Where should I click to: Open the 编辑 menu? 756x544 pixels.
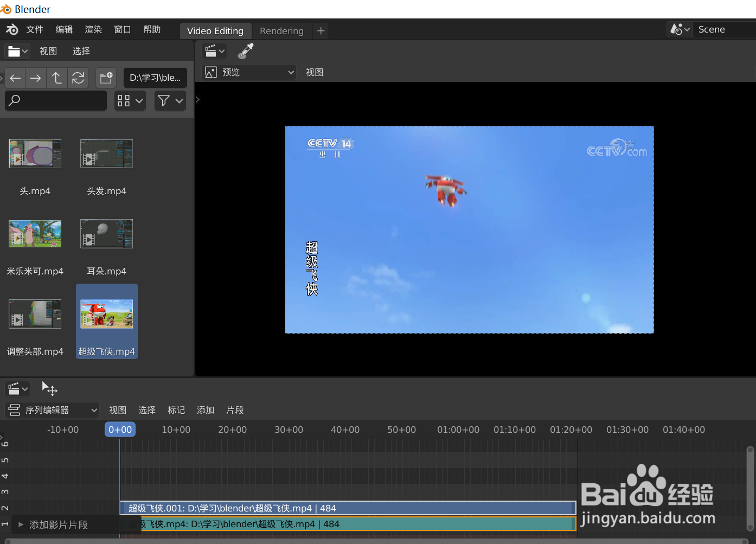(64, 30)
